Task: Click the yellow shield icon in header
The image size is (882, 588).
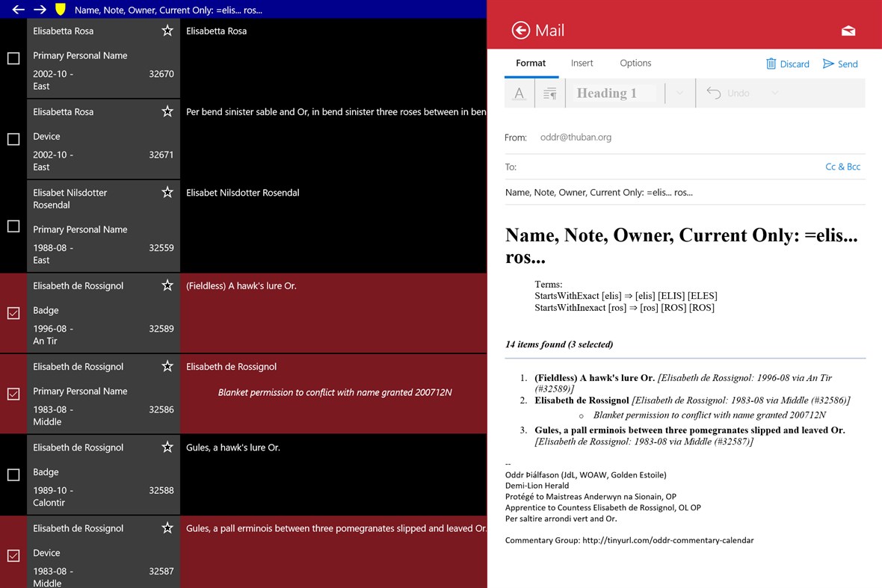Action: pos(61,9)
